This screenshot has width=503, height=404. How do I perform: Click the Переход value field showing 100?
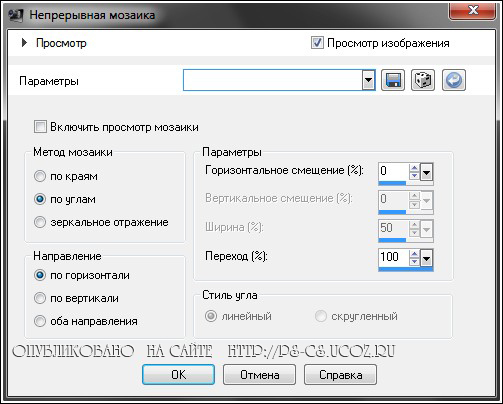click(x=394, y=257)
